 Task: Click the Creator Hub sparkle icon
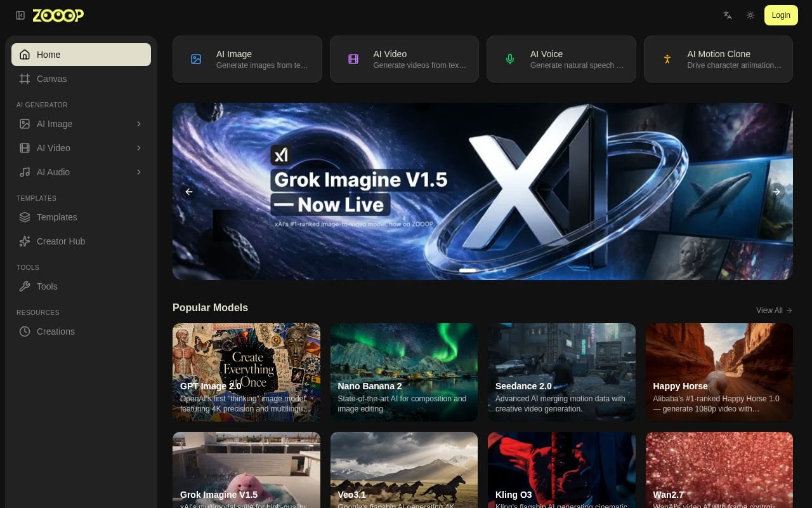25,241
